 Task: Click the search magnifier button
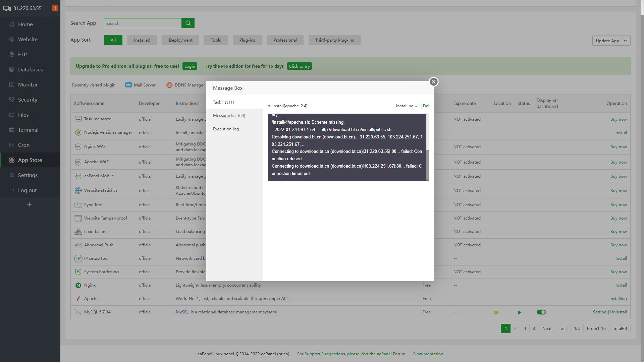(188, 23)
